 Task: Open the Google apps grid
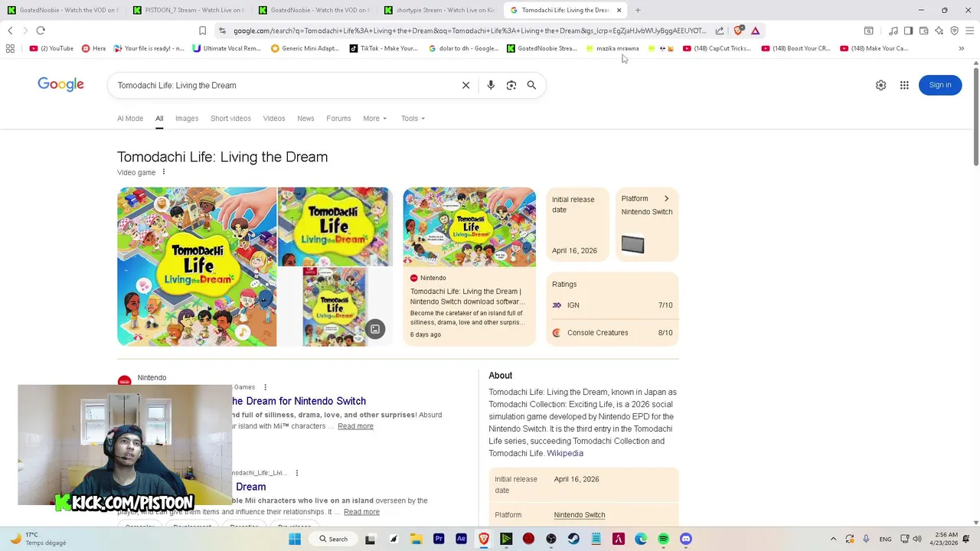pos(904,85)
